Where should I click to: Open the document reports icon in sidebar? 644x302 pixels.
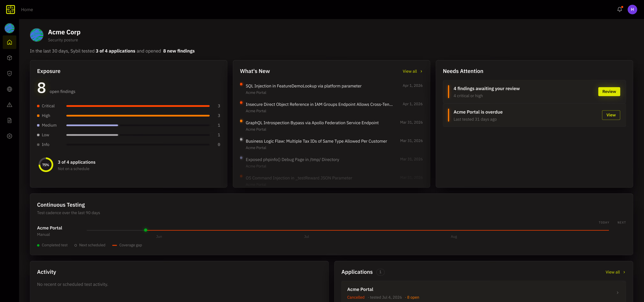(10, 120)
